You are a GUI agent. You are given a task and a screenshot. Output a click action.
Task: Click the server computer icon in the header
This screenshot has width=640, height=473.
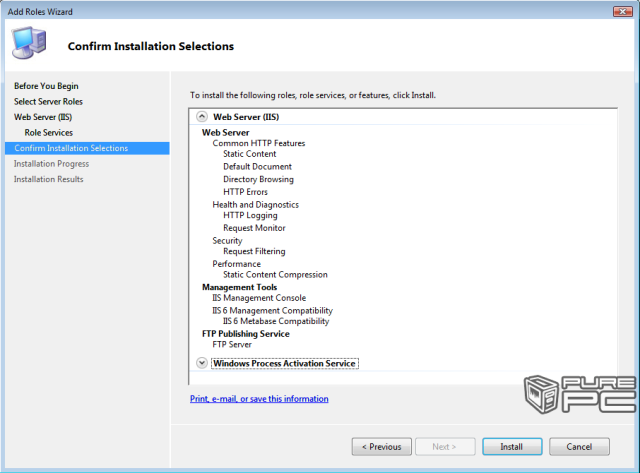pyautogui.click(x=29, y=43)
